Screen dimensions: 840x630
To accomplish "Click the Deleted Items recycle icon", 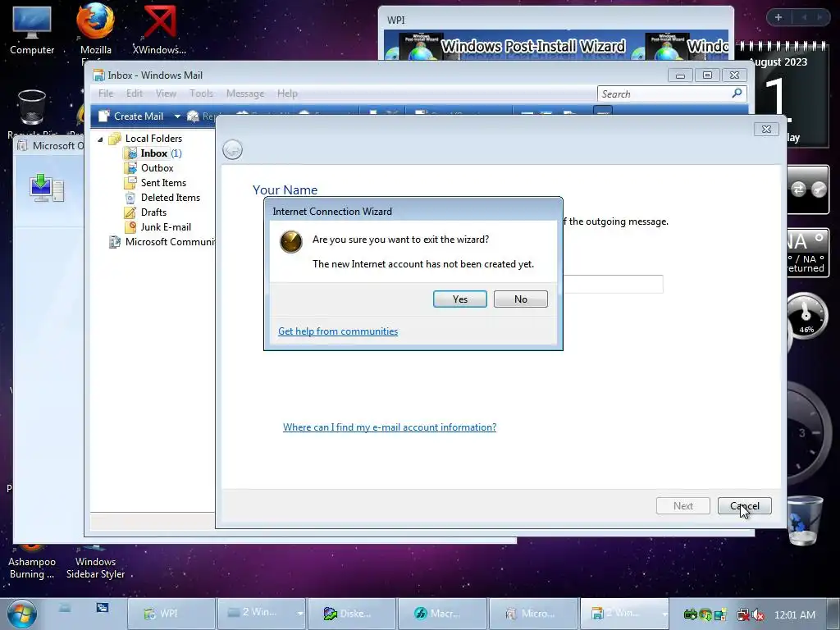I will [130, 198].
